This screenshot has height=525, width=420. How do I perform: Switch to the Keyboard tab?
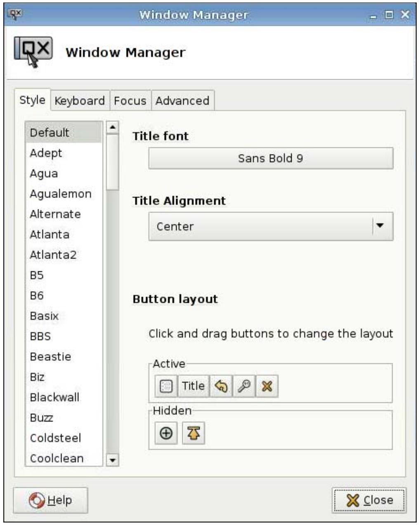tap(80, 101)
